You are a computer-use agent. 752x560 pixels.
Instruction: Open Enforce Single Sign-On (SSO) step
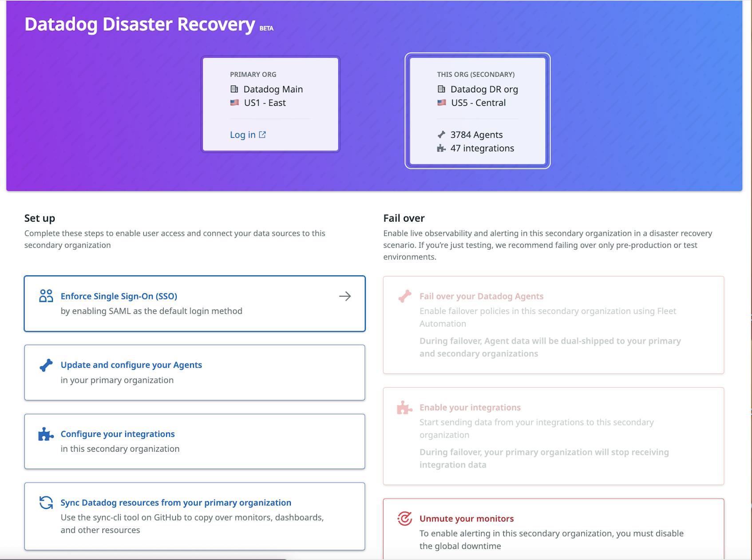[119, 296]
